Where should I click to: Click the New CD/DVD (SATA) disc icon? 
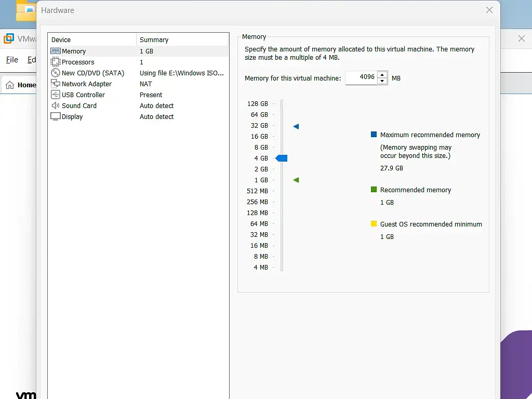point(56,73)
